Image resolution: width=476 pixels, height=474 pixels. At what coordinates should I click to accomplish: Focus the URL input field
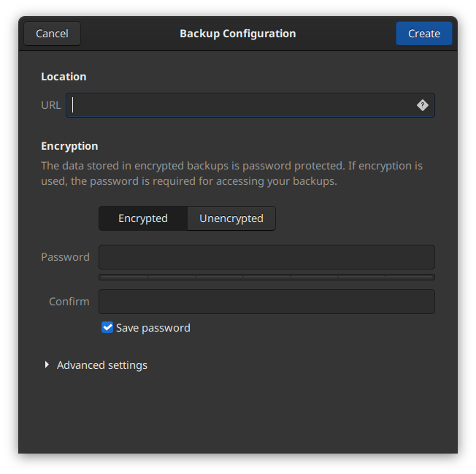pyautogui.click(x=241, y=105)
